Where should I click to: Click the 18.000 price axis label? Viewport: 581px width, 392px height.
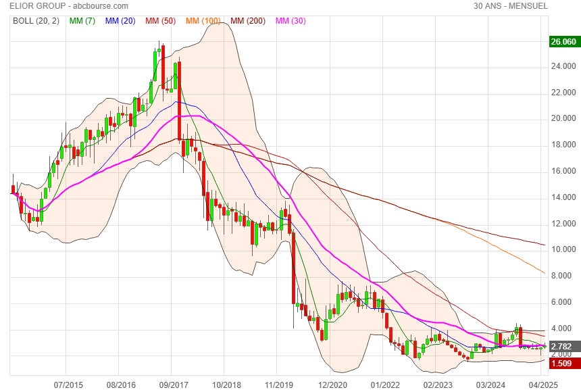point(563,145)
